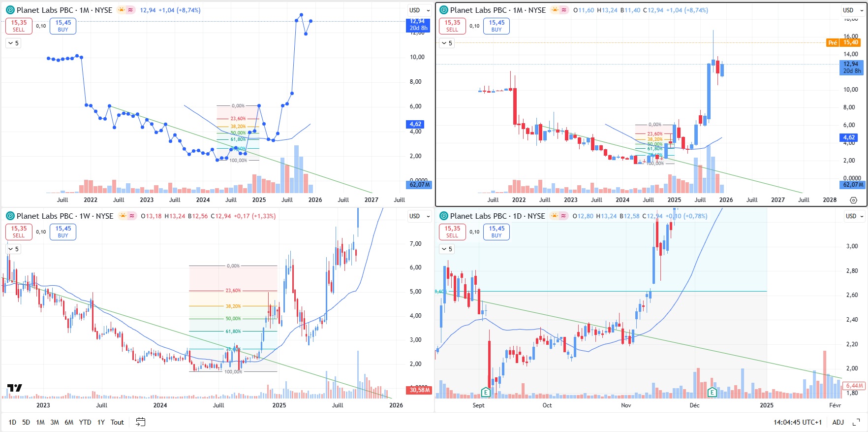The height and width of the screenshot is (432, 868).
Task: Click the 1M line chart title text
Action: [x=64, y=10]
